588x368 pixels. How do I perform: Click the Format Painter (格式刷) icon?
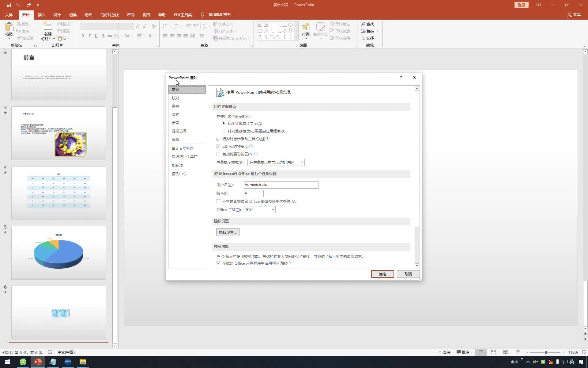[x=19, y=38]
